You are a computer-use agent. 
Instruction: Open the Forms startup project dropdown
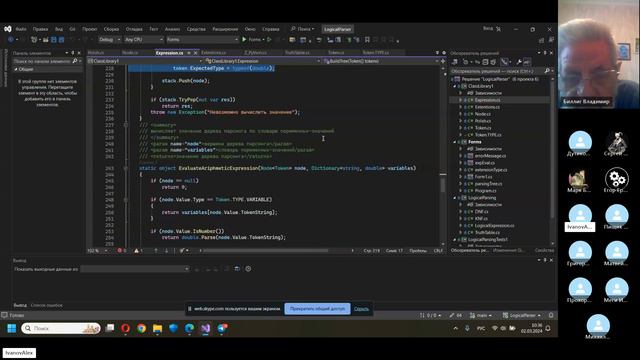[202, 40]
